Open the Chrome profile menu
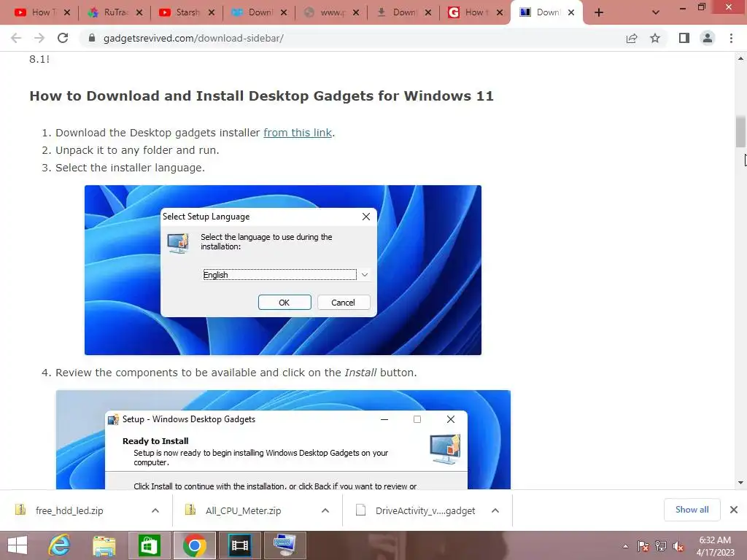 (x=708, y=38)
